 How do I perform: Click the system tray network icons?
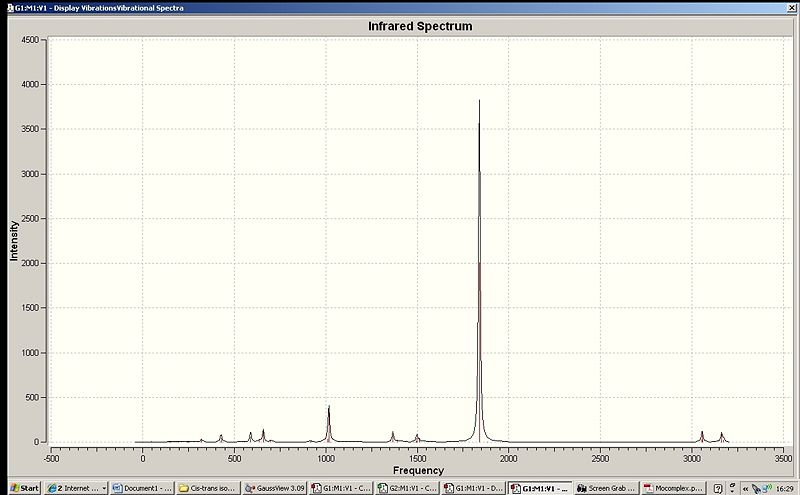761,489
